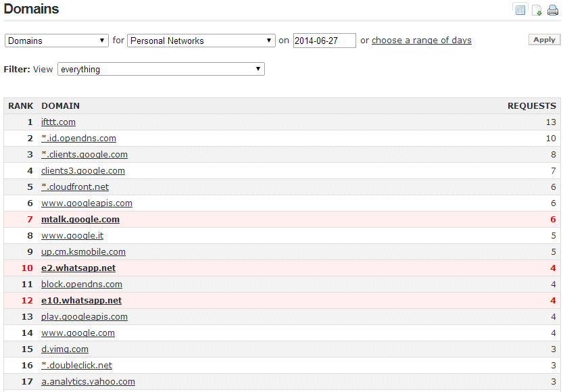This screenshot has height=392, width=565.
Task: Click the printer icon
Action: pos(553,9)
